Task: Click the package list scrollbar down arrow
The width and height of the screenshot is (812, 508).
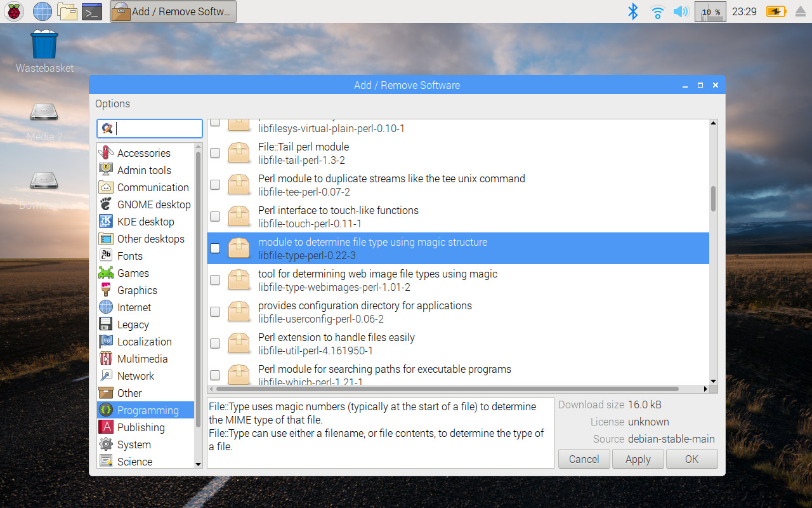Action: click(x=713, y=380)
